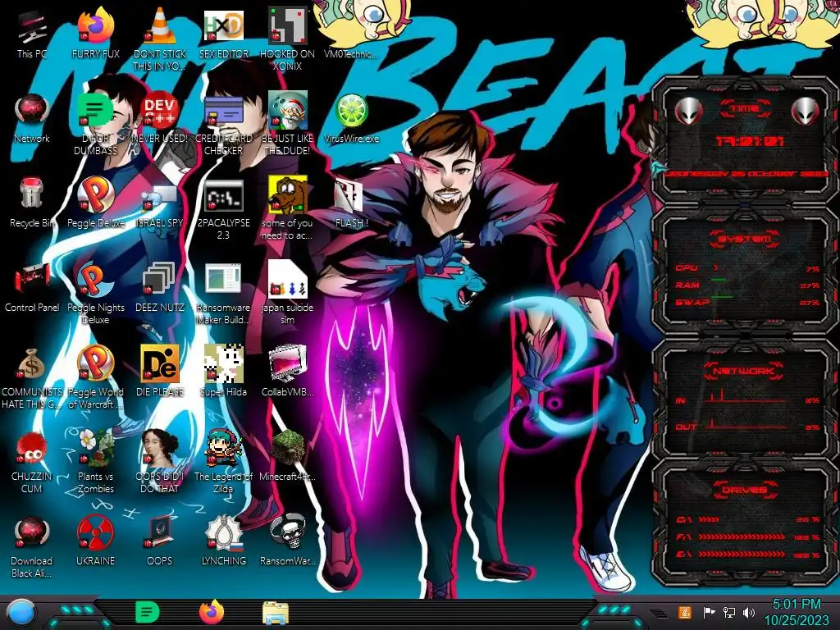Click the CPU usage row in gadget
840x630 pixels.
click(748, 268)
